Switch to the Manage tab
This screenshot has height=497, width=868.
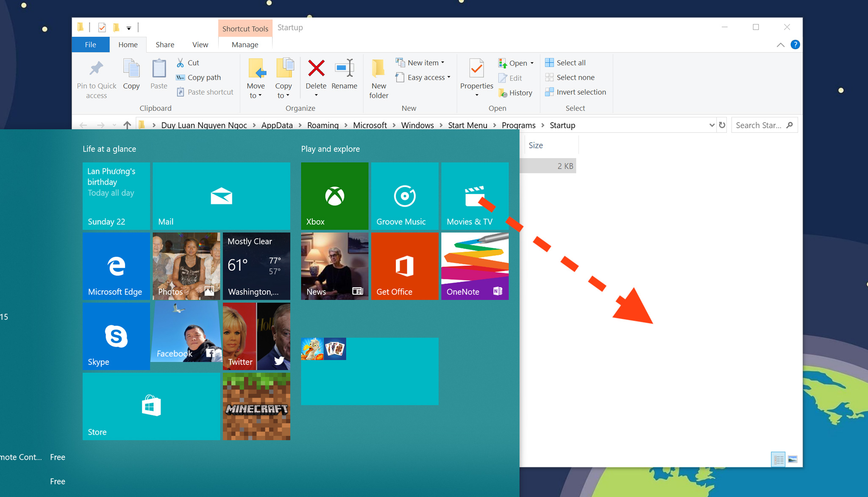tap(245, 44)
